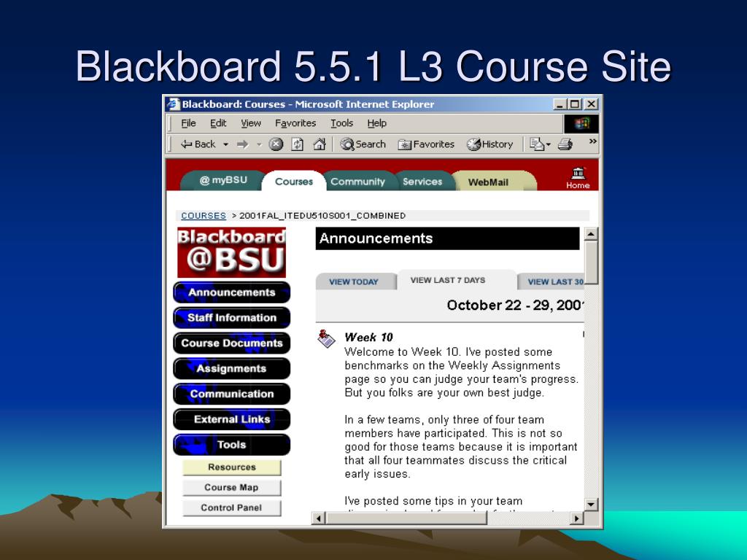Viewport: 747px width, 560px height.
Task: Open the Help menu
Action: (377, 123)
